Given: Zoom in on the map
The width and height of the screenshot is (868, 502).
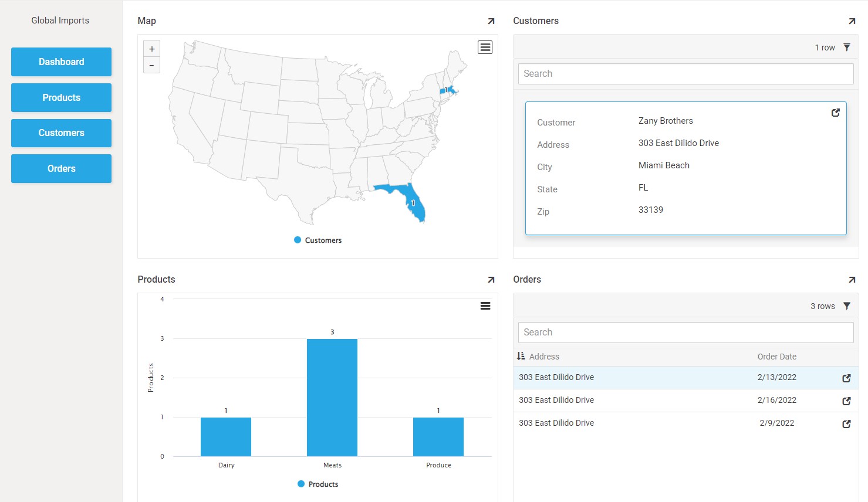Looking at the screenshot, I should click(x=151, y=49).
